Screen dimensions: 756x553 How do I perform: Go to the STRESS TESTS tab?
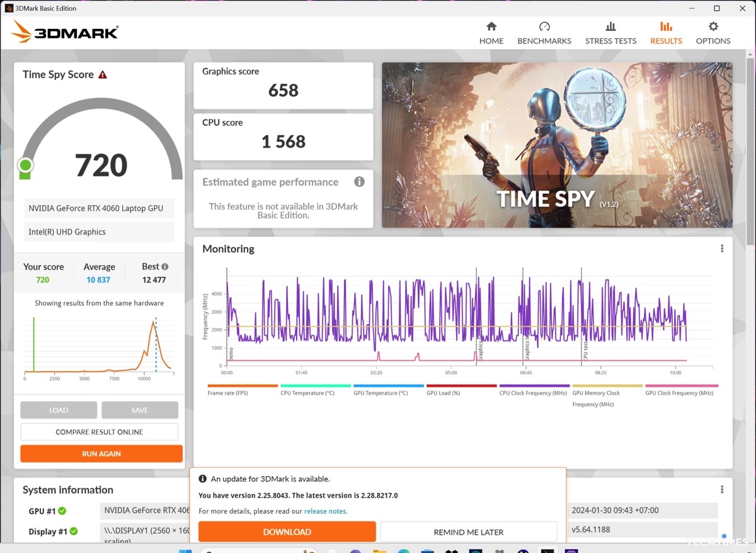tap(610, 33)
